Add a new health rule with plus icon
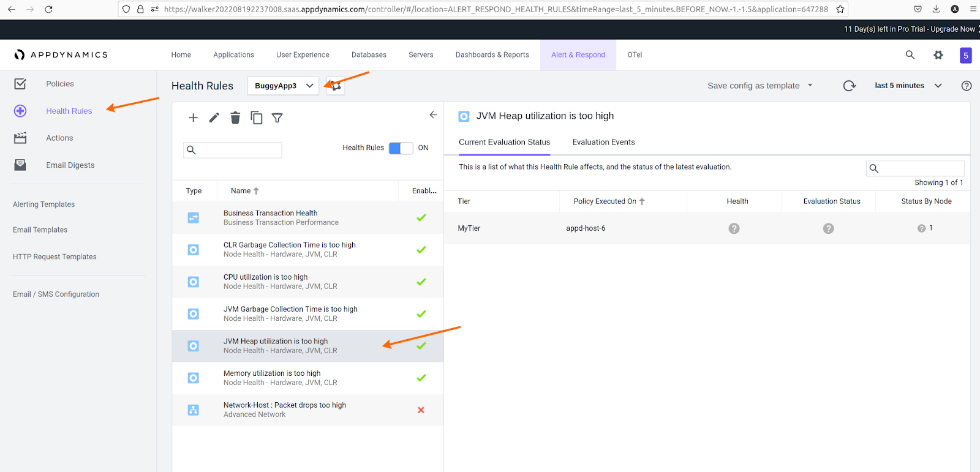Viewport: 980px width, 472px height. click(193, 118)
